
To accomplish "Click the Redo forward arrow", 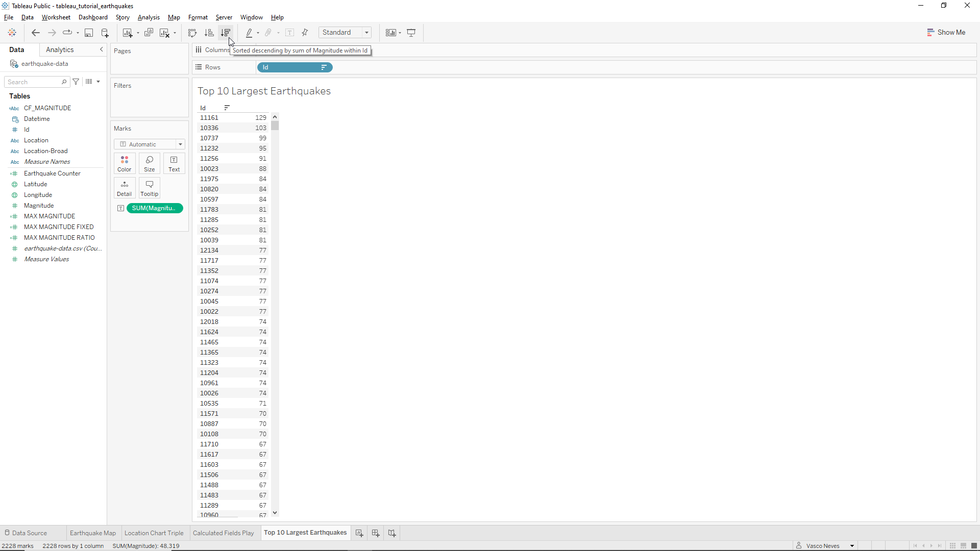I will [x=52, y=33].
